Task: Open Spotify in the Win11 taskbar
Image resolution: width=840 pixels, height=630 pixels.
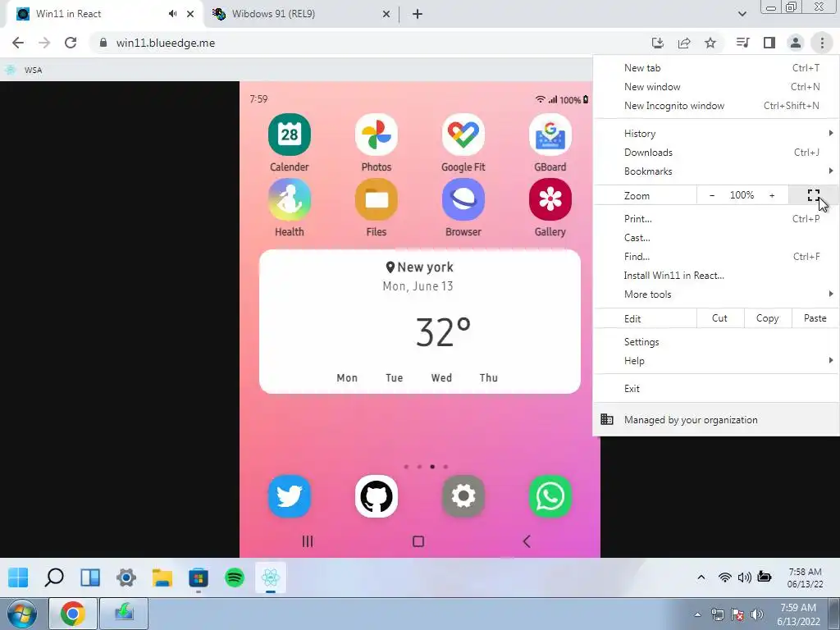Action: point(235,577)
